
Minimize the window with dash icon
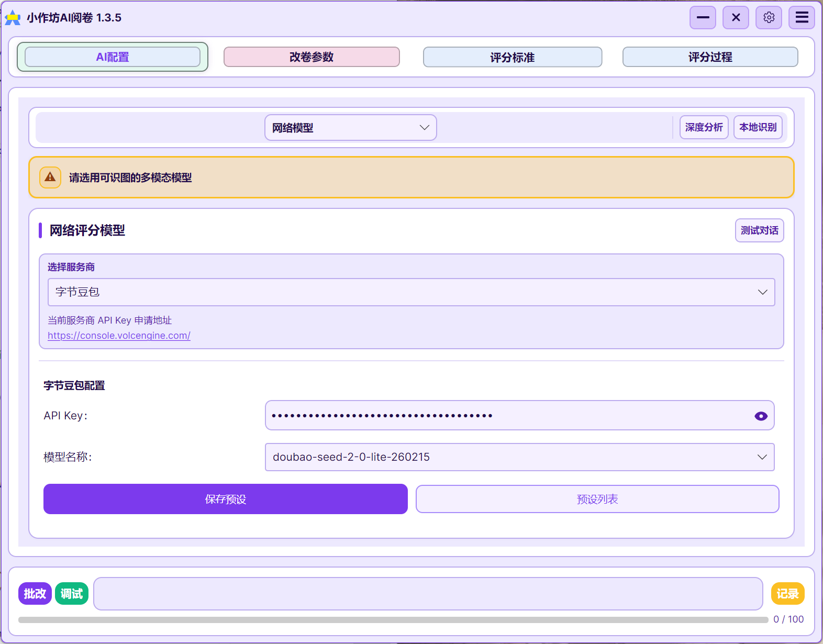coord(703,18)
